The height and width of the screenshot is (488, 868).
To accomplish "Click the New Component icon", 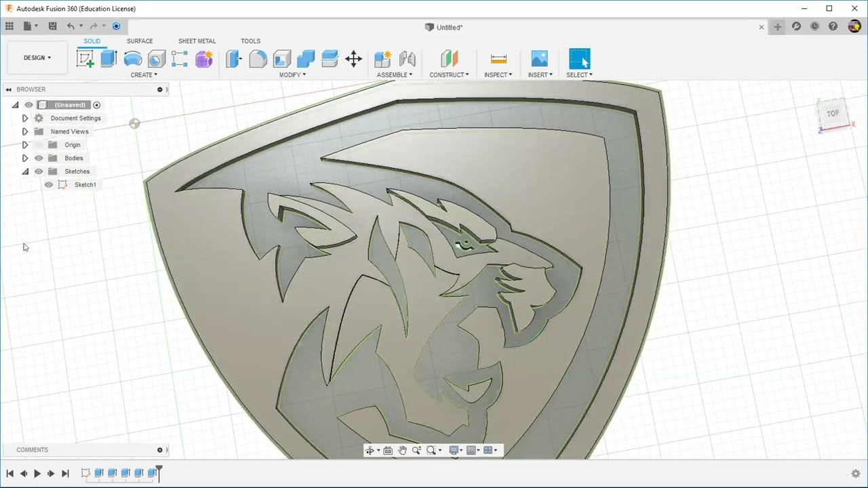I will pyautogui.click(x=383, y=59).
